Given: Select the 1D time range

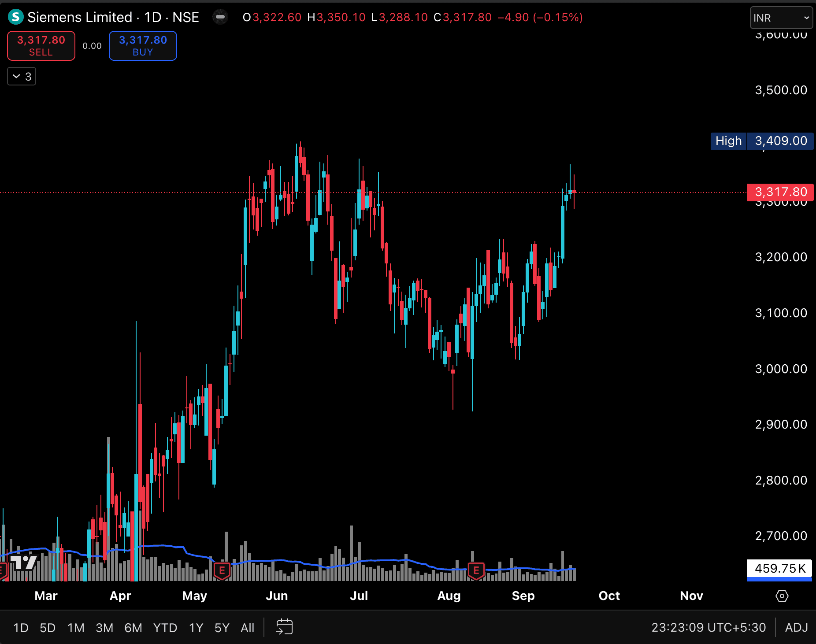Looking at the screenshot, I should (21, 628).
